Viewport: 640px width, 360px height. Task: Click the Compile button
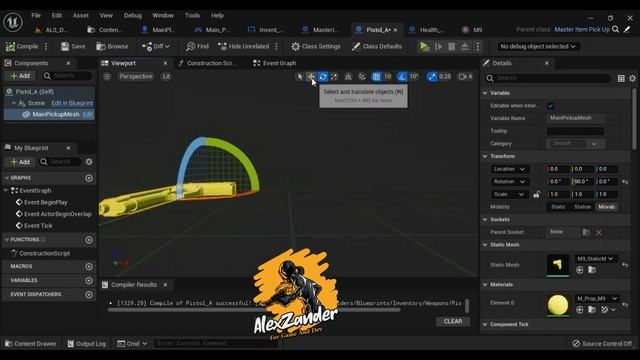pos(22,47)
